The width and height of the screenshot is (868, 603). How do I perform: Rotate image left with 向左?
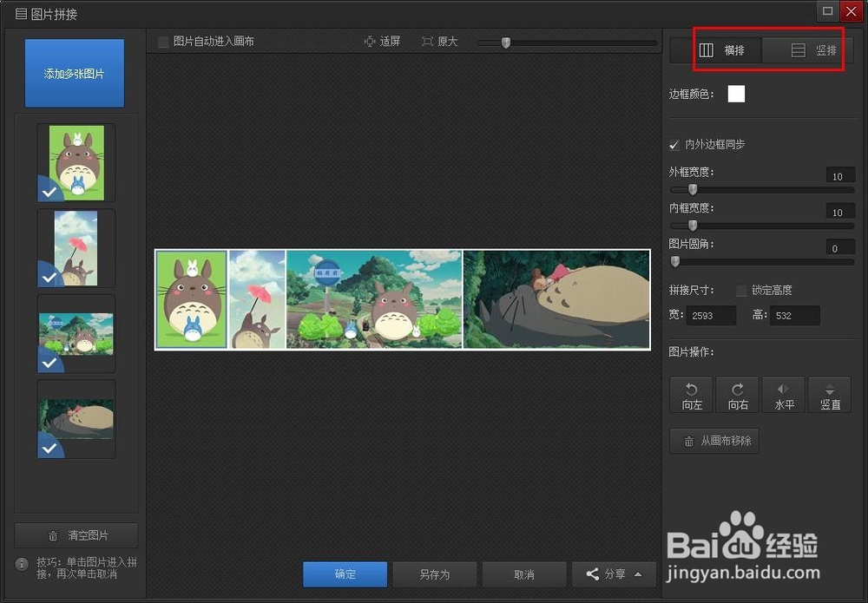point(692,395)
